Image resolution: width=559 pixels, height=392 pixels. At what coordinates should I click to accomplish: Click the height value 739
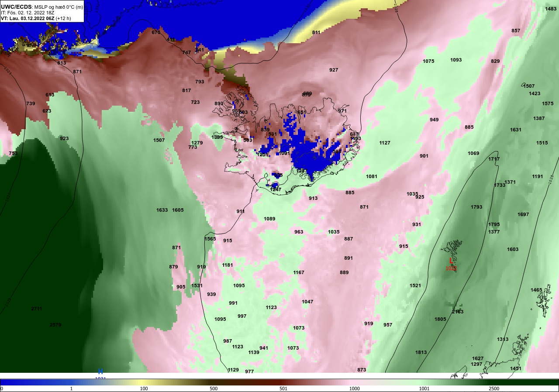click(31, 103)
